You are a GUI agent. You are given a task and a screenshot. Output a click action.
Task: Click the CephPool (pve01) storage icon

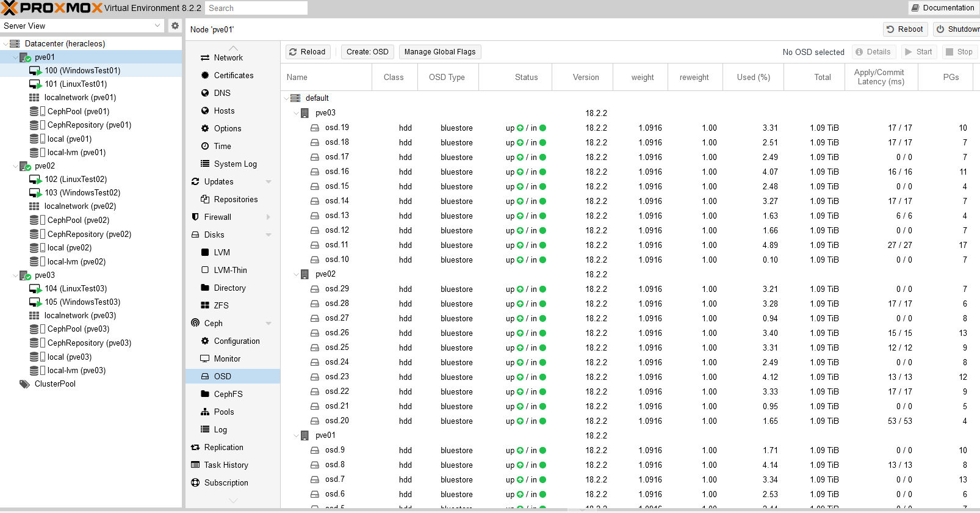coord(35,112)
